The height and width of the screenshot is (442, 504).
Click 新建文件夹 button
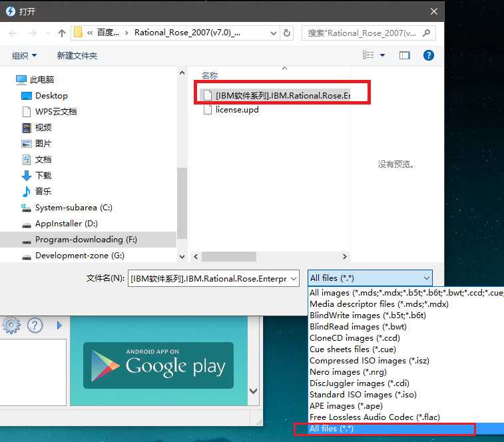(x=77, y=56)
